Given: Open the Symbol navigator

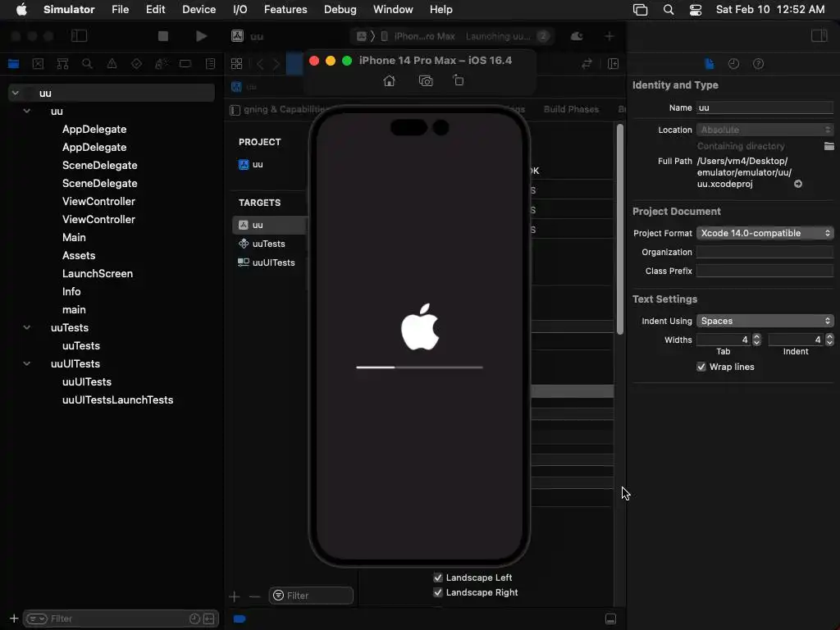Looking at the screenshot, I should point(62,64).
